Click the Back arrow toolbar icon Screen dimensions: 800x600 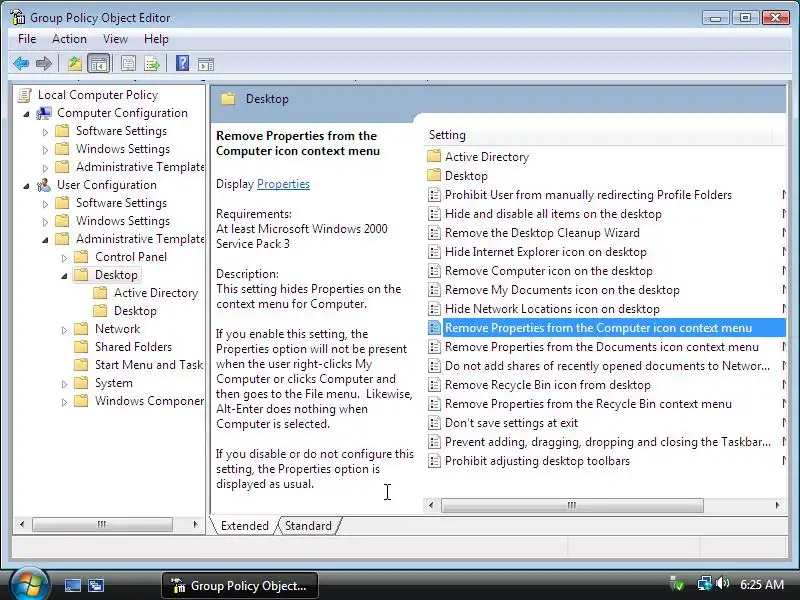coord(21,64)
